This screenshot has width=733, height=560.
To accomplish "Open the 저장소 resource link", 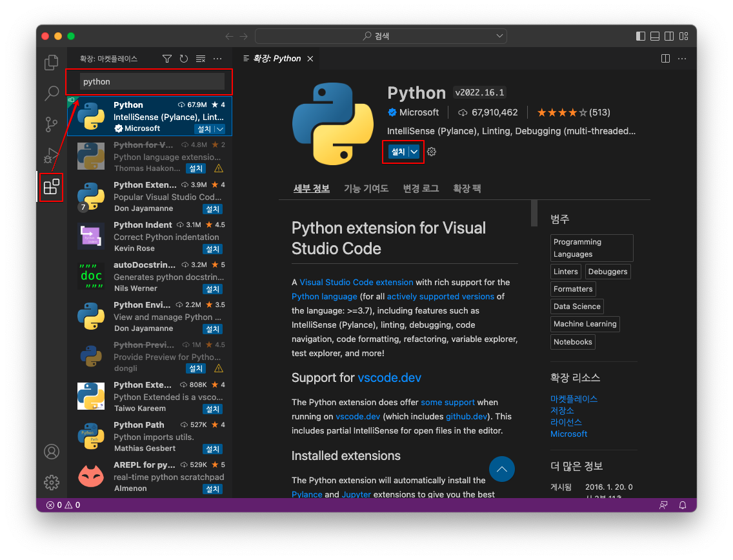I will click(x=562, y=410).
